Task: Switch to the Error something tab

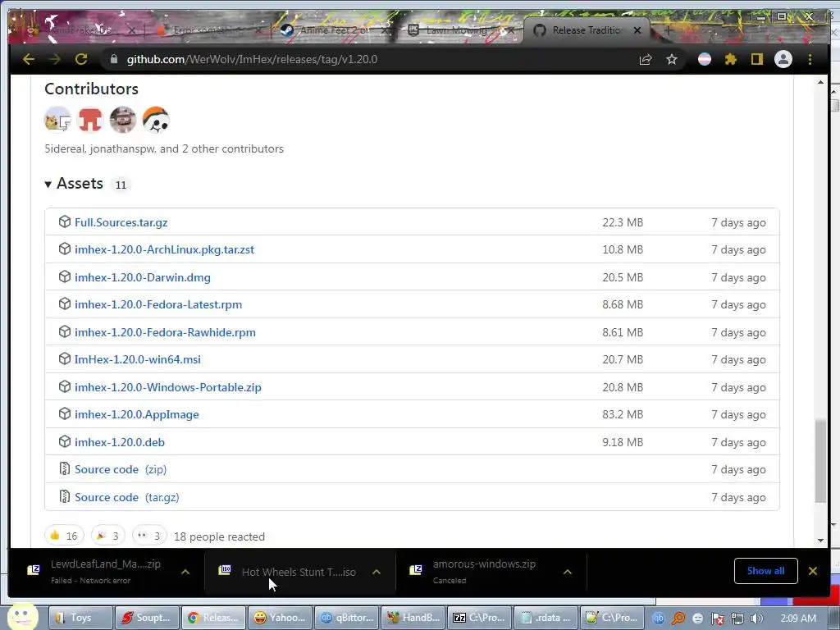Action: (x=206, y=30)
